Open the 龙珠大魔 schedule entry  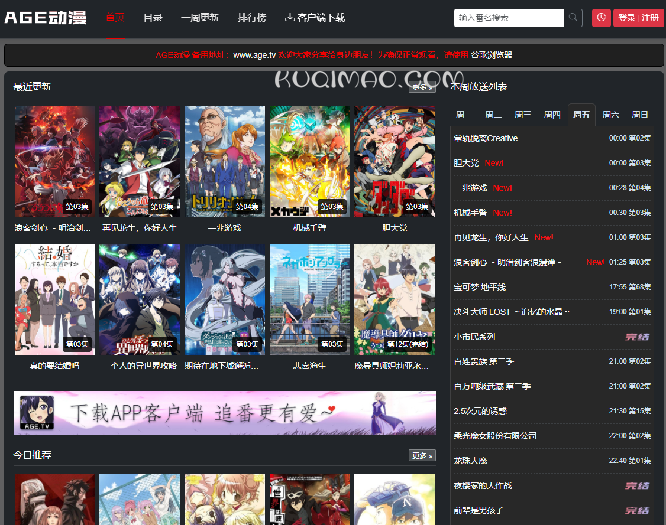pyautogui.click(x=470, y=461)
